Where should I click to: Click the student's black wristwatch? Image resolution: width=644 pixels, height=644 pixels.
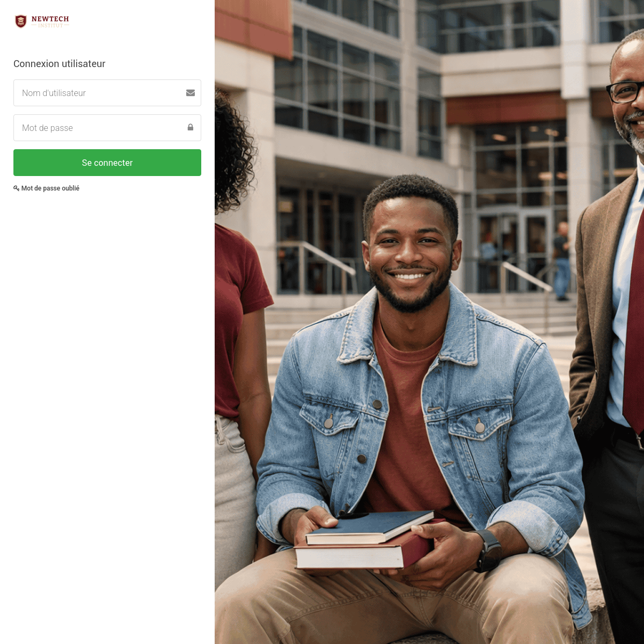coord(488,550)
